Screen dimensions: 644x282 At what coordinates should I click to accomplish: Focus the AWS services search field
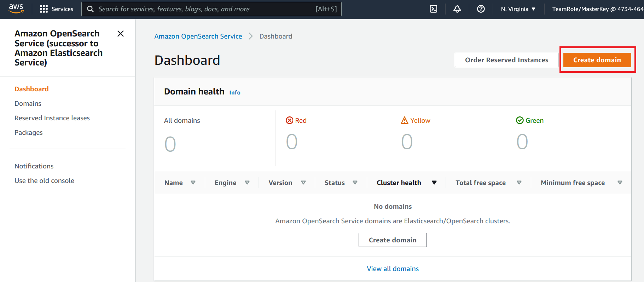click(211, 9)
